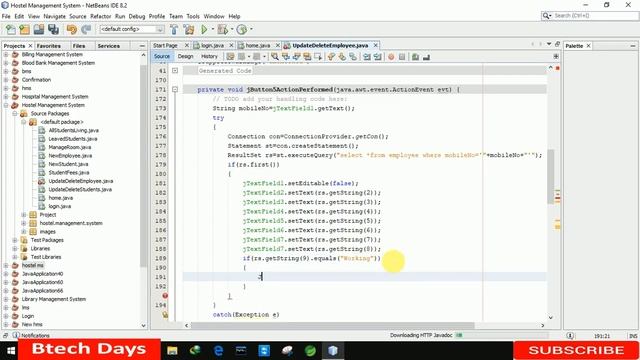Screen dimensions: 640x360
Task: Open the Debug Project dropdown arrow
Action: coord(232,29)
